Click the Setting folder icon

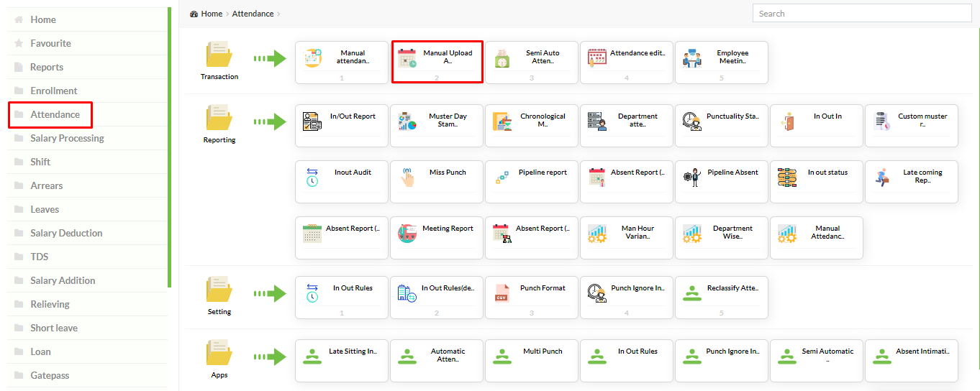219,290
